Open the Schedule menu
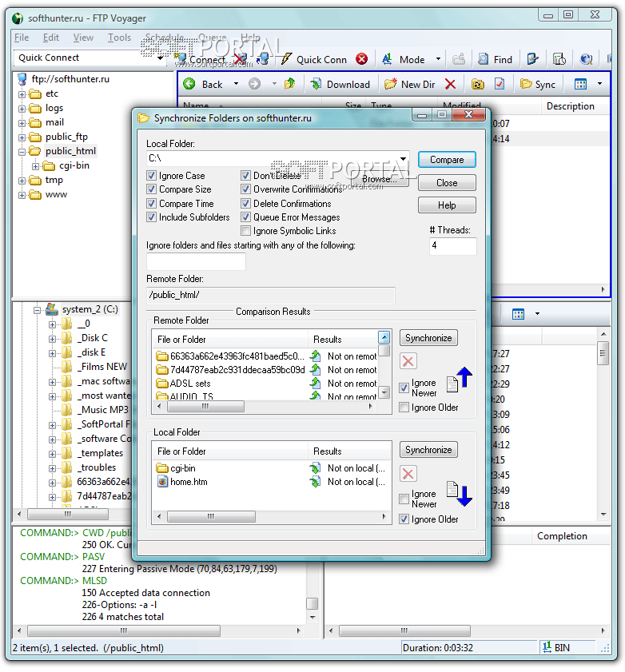The height and width of the screenshot is (672, 625). point(164,38)
